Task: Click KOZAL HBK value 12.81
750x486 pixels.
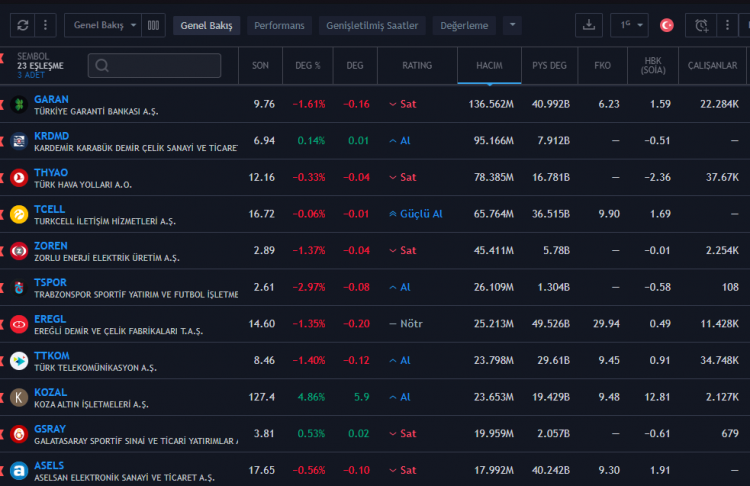Action: [657, 398]
